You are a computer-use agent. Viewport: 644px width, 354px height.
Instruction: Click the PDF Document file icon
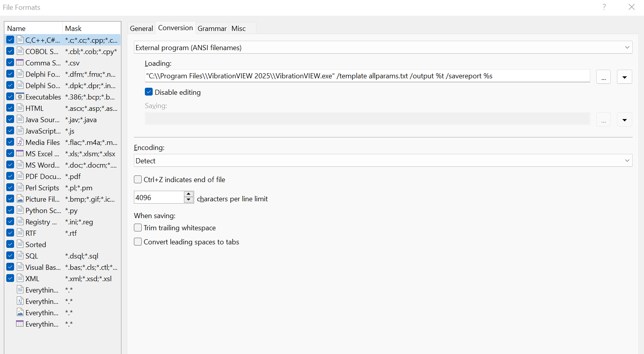coord(20,176)
